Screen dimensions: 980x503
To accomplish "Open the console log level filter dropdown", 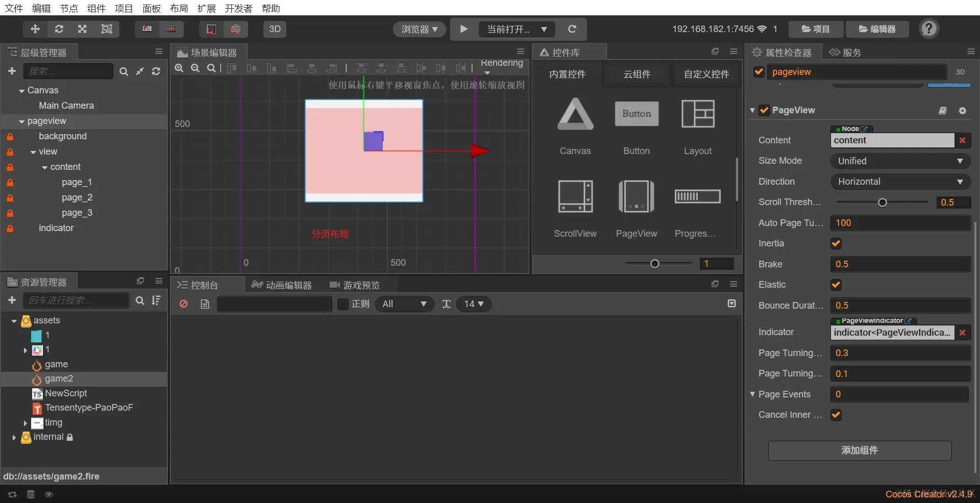I will (405, 304).
